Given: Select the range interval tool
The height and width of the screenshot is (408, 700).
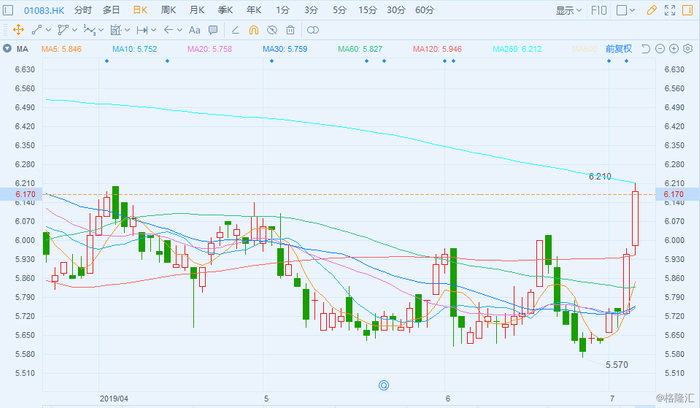Looking at the screenshot, I should pos(142,30).
